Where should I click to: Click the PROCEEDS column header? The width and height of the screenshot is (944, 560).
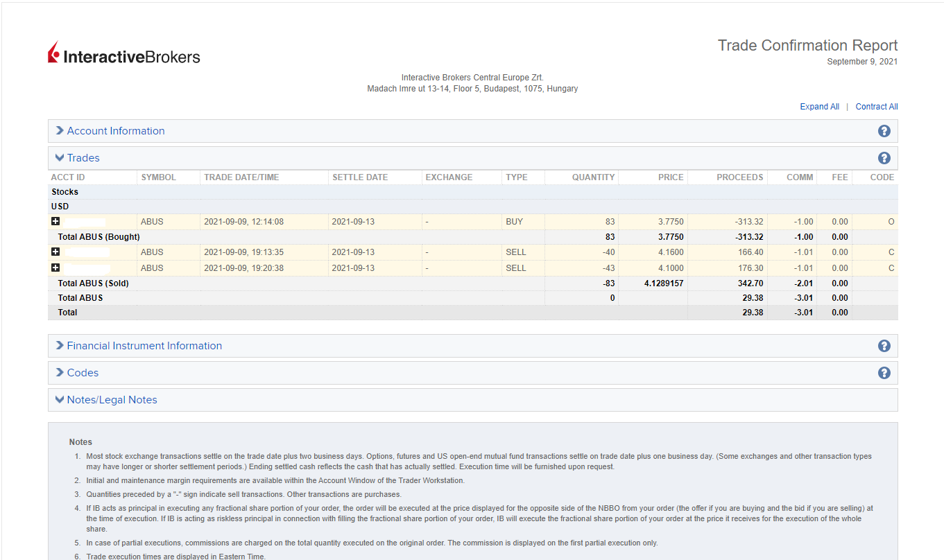click(740, 177)
